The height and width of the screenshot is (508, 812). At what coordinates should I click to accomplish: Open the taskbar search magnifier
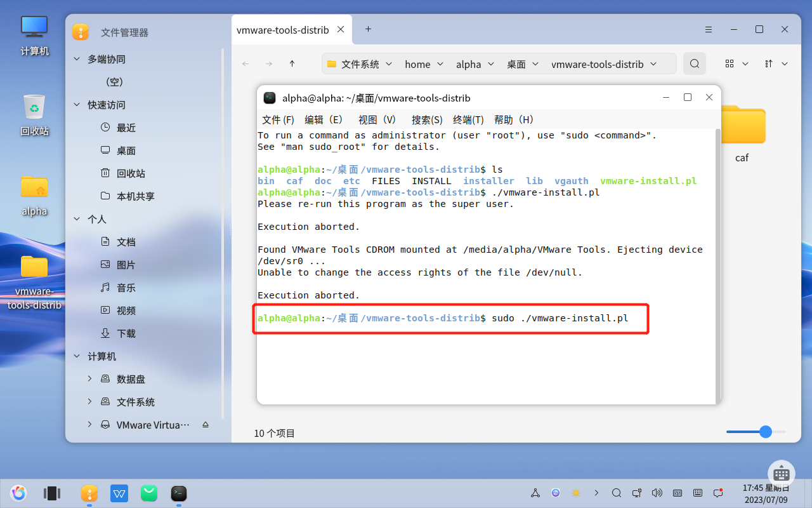617,493
